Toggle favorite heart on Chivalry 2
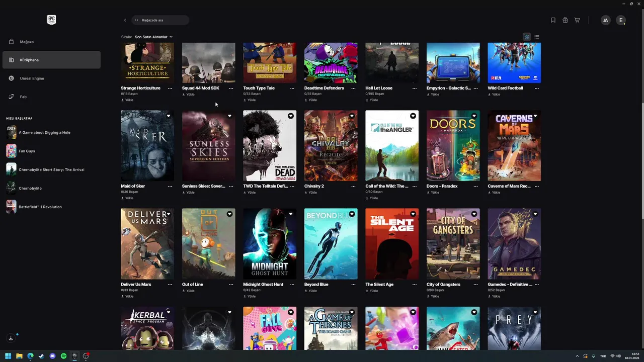The height and width of the screenshot is (362, 644). pos(352,116)
